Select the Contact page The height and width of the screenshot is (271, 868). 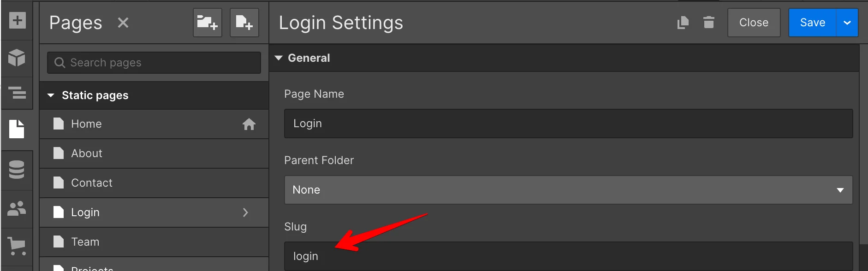(x=115, y=183)
